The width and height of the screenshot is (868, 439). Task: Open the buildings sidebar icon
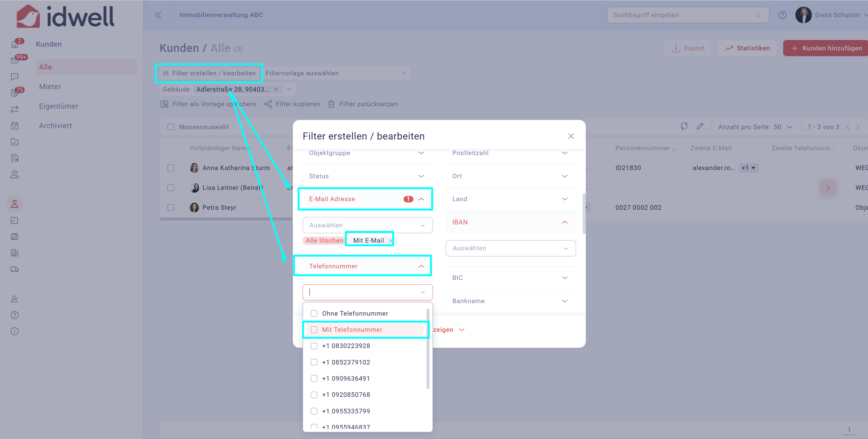(15, 253)
